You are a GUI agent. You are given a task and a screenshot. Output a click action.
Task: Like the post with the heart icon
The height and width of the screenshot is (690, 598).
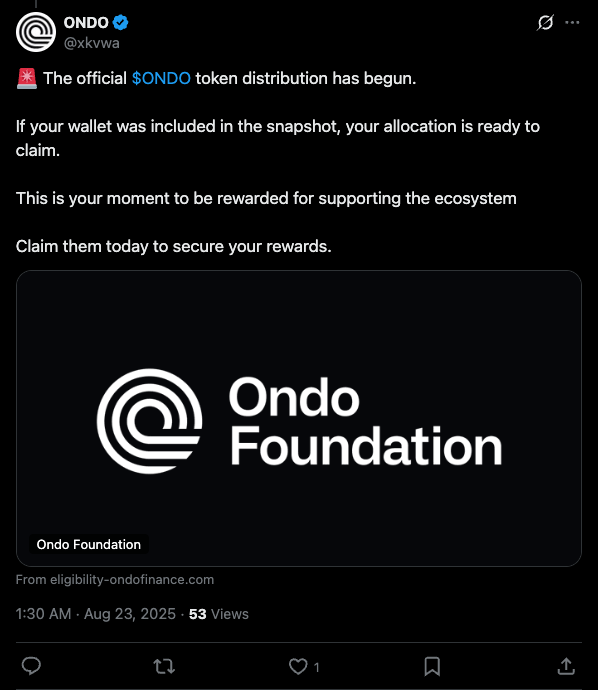point(298,666)
